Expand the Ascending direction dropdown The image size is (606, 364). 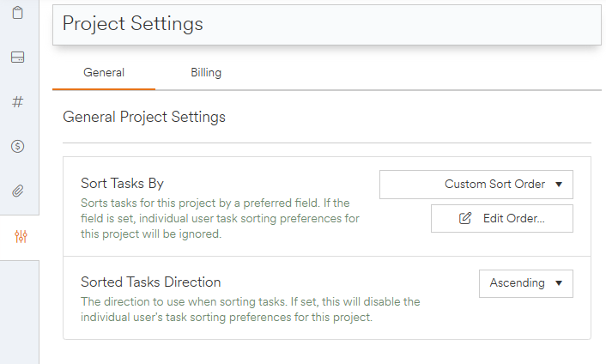point(524,282)
